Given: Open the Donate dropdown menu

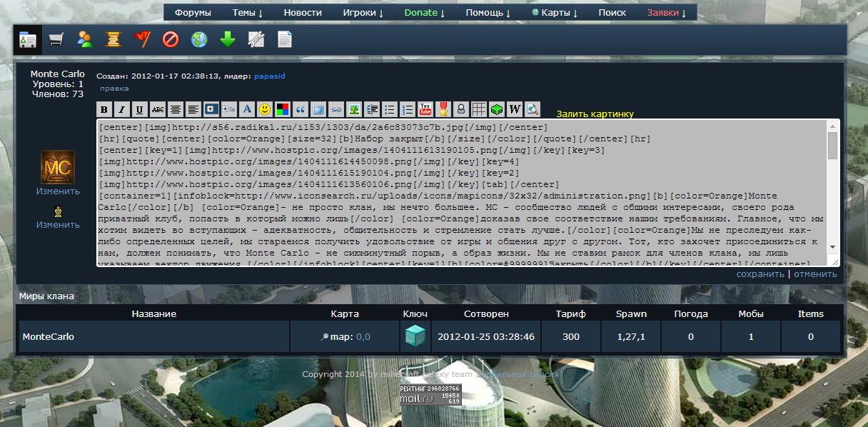Looking at the screenshot, I should pos(424,13).
